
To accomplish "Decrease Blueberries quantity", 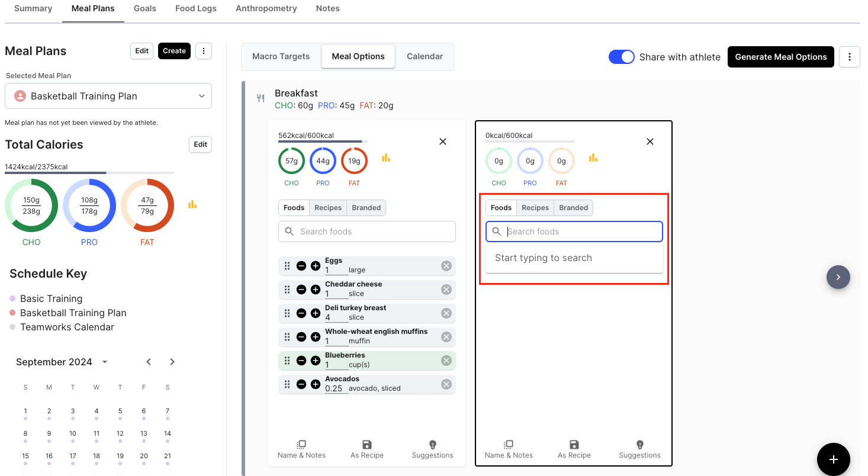I will (301, 361).
